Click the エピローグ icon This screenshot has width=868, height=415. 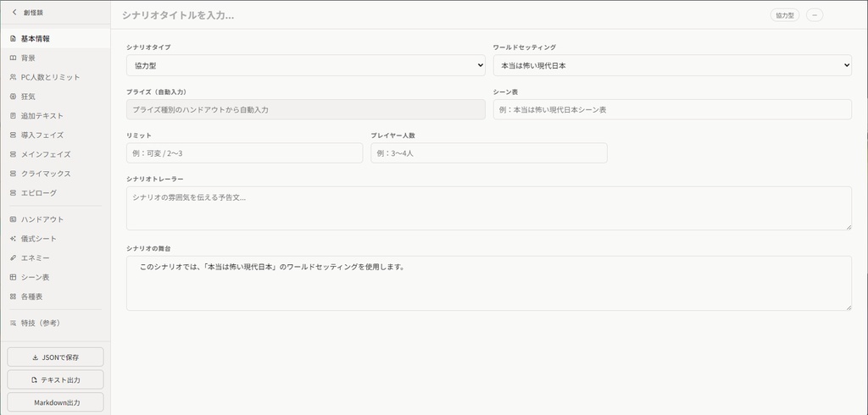click(13, 193)
